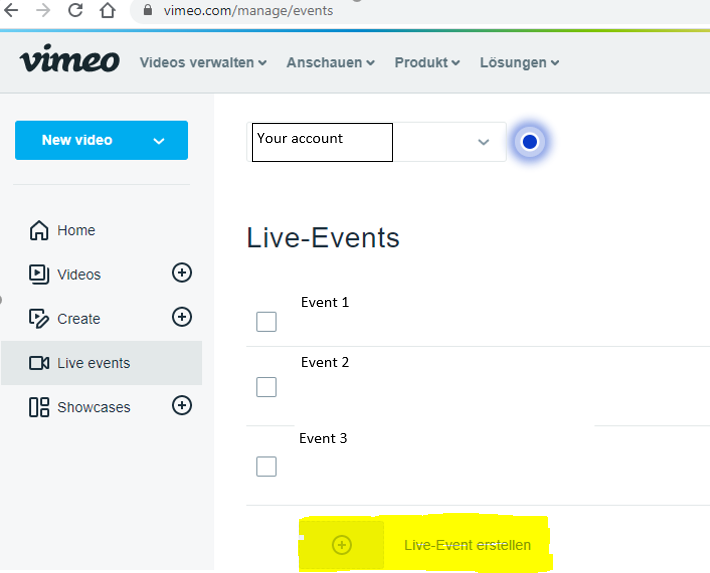Select the Event 2 checkbox

click(x=266, y=387)
